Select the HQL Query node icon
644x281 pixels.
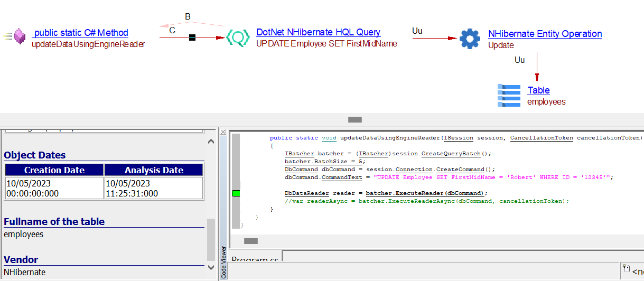(238, 38)
